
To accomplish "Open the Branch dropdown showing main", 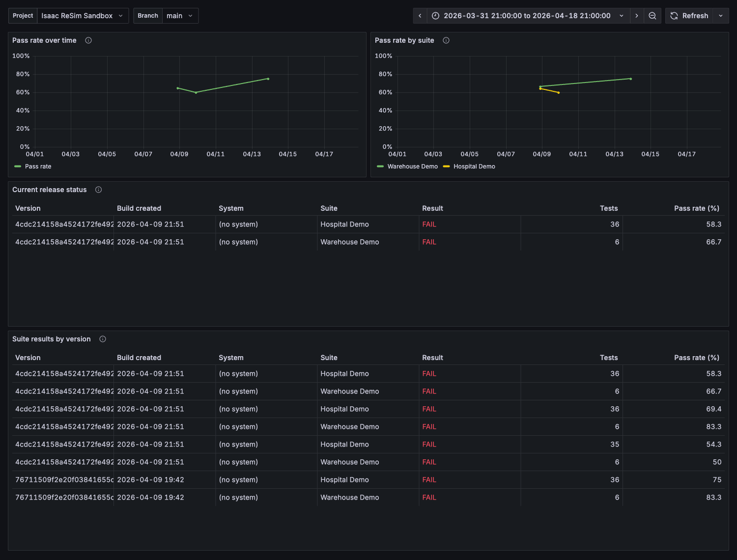I will [180, 16].
